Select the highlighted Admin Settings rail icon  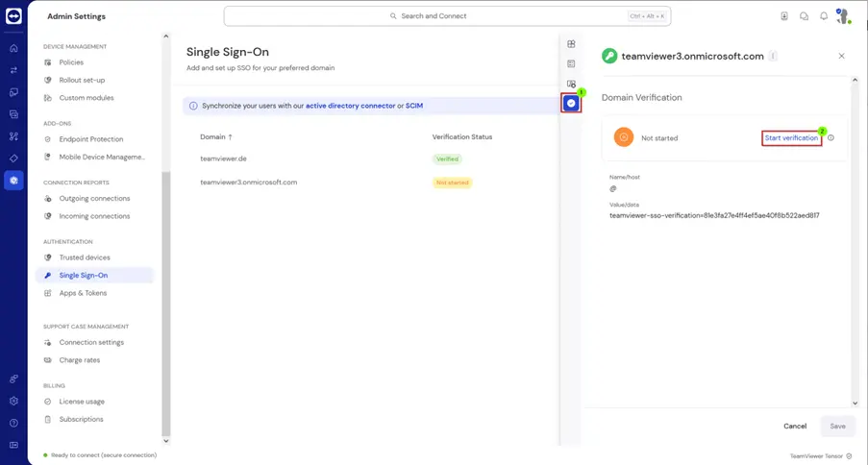[x=13, y=181]
